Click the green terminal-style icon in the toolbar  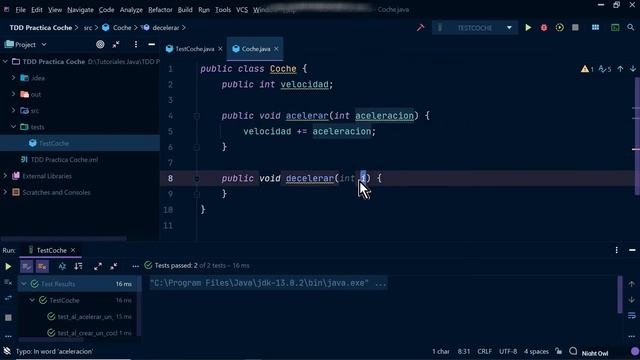[x=615, y=28]
